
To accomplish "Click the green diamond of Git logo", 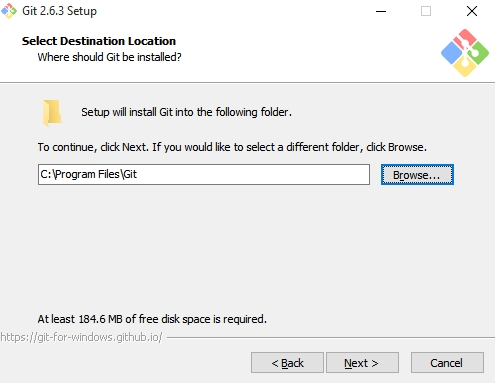I will click(x=479, y=53).
